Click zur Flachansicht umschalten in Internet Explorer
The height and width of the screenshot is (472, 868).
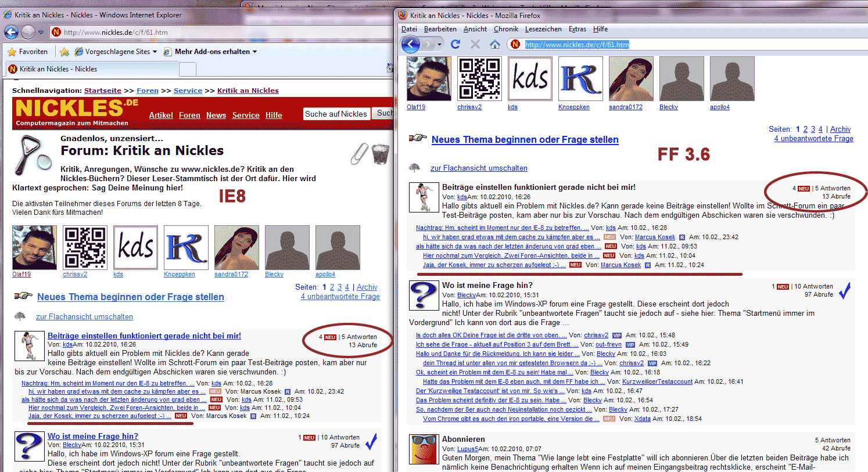[84, 317]
